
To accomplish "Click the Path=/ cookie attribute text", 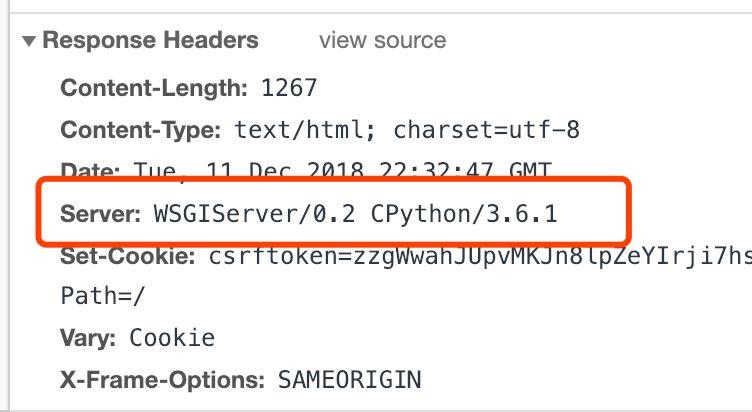I will (102, 295).
